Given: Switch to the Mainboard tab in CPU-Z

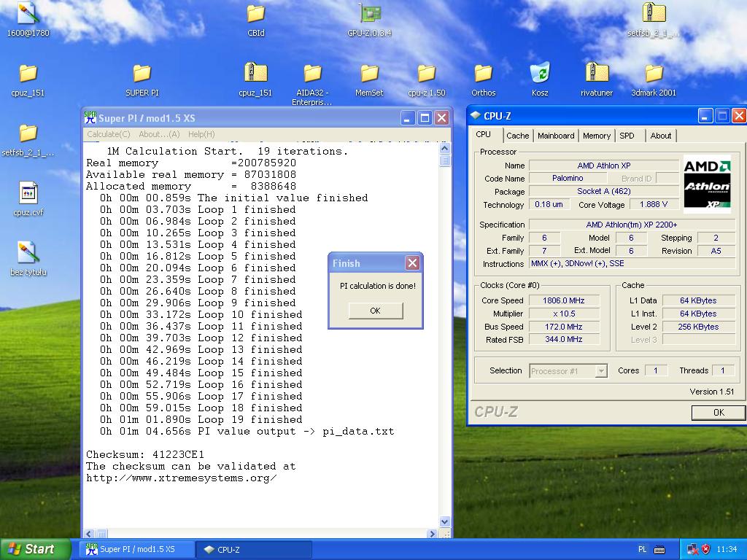Looking at the screenshot, I should 555,136.
